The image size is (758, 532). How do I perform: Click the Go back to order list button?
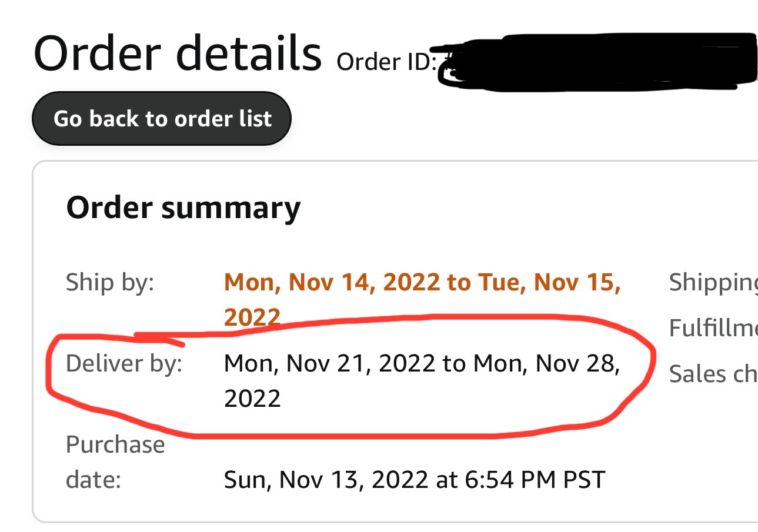tap(162, 119)
